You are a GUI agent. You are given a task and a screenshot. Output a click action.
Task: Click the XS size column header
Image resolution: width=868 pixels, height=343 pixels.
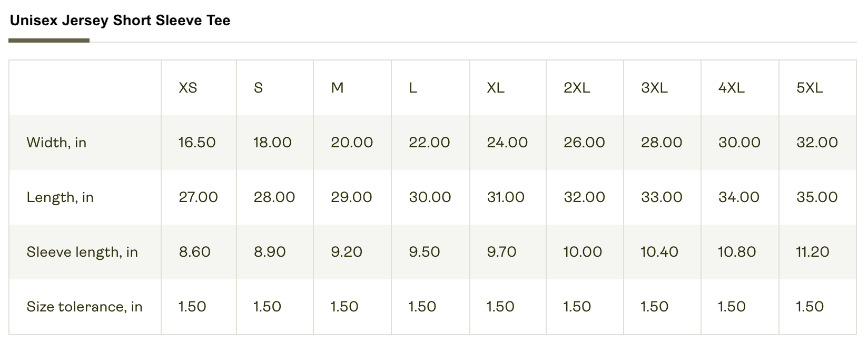pyautogui.click(x=188, y=88)
